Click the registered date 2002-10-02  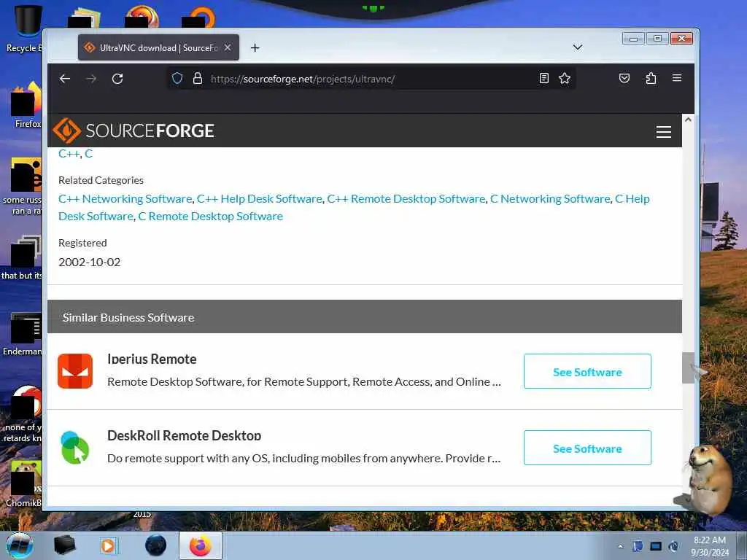click(90, 262)
